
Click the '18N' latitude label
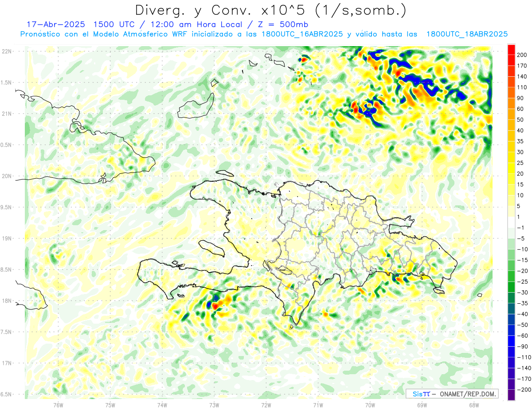pos(6,301)
